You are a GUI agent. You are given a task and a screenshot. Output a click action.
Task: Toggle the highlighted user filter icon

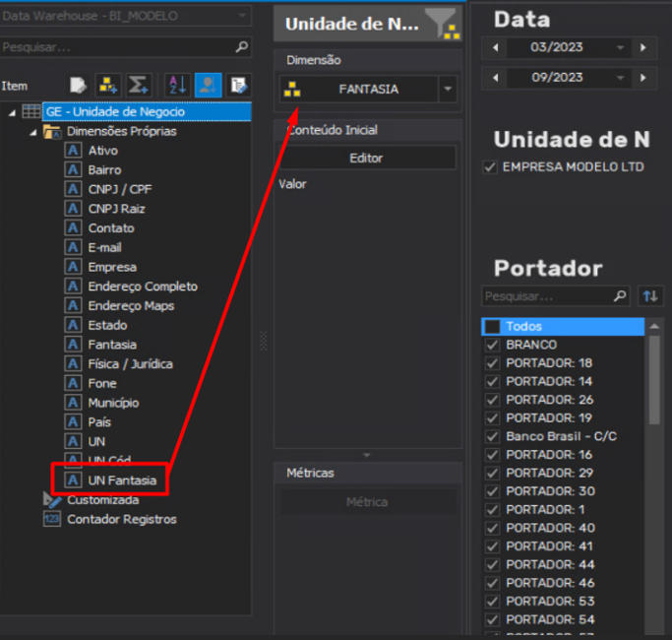pos(208,85)
